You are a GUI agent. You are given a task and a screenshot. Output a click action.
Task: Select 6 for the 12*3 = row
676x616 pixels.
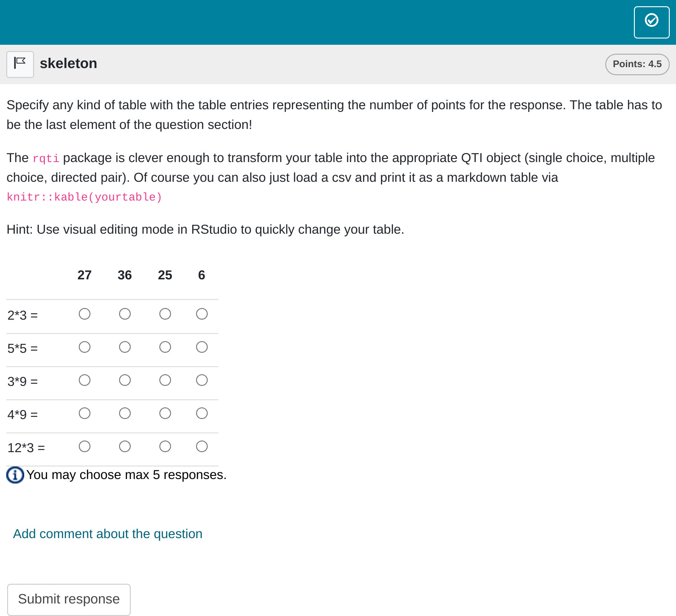(202, 446)
